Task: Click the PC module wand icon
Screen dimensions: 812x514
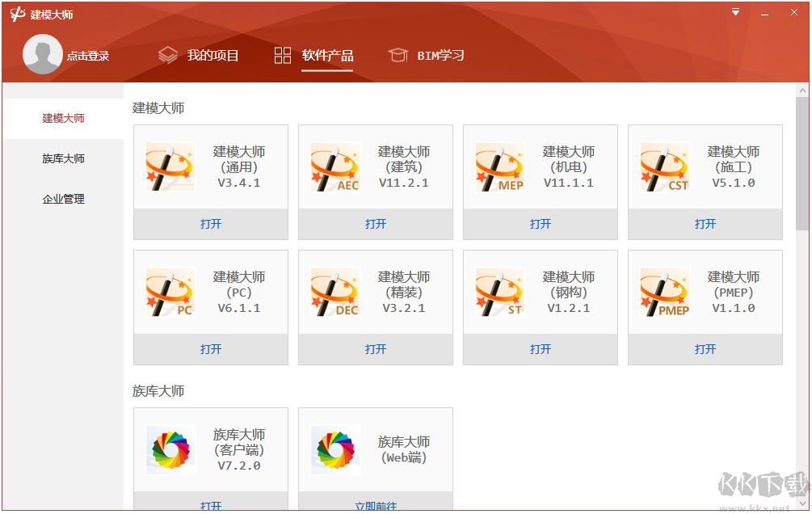Action: pyautogui.click(x=170, y=293)
